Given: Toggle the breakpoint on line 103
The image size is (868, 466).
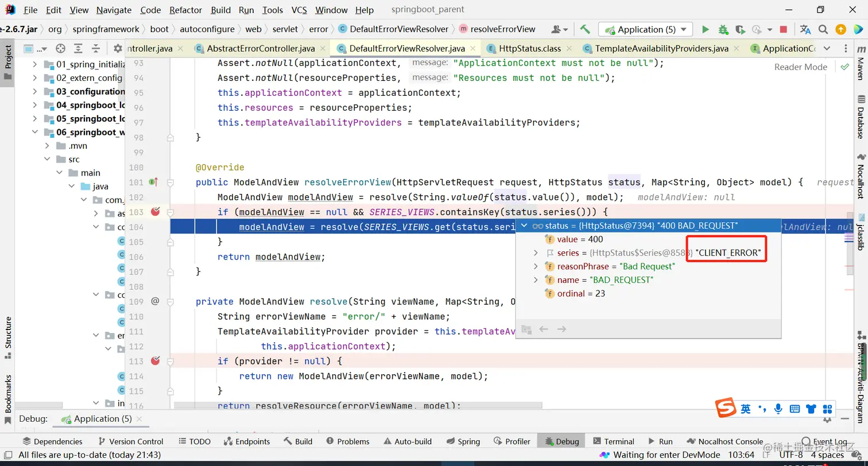Looking at the screenshot, I should coord(155,212).
